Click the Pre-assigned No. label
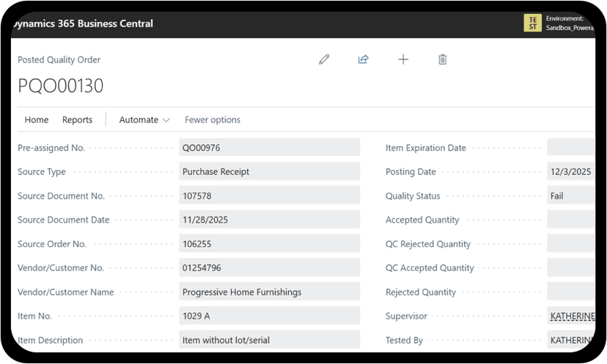The height and width of the screenshot is (364, 607). 51,148
